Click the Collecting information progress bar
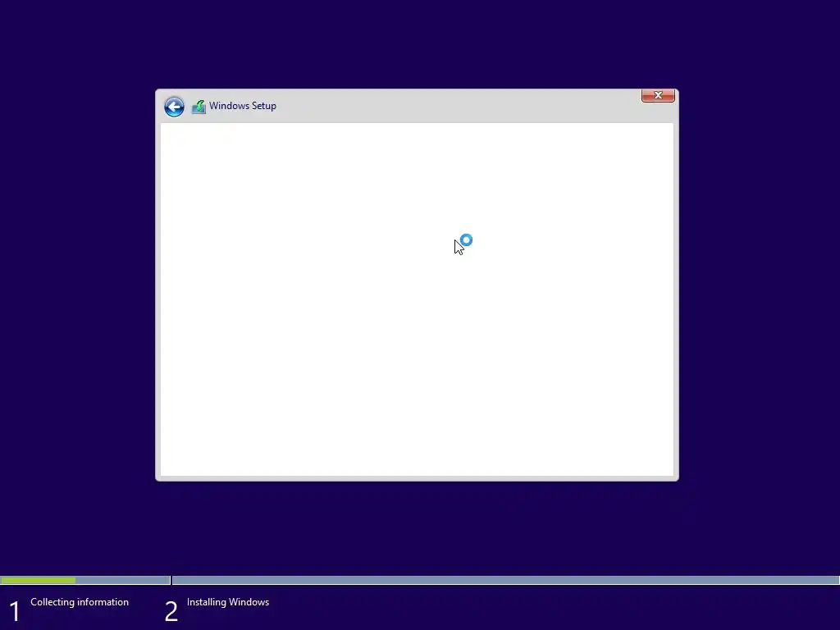The height and width of the screenshot is (630, 840). (85, 580)
